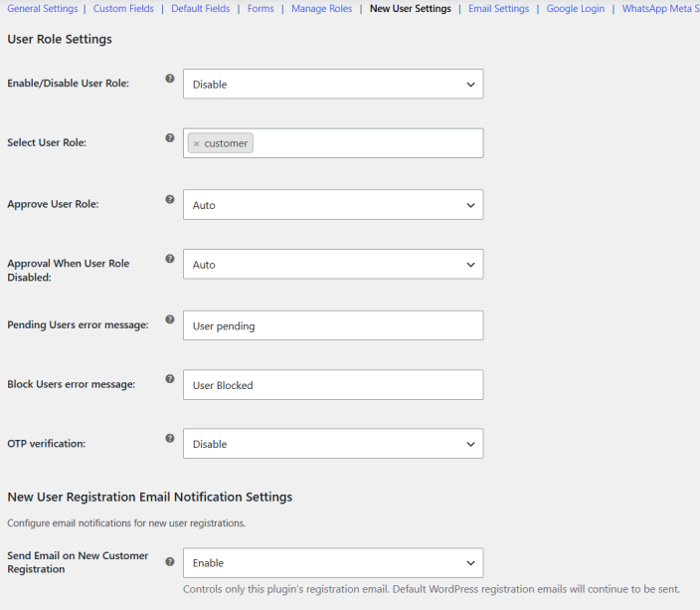Go to General Settings tab
Viewport: 700px width, 610px height.
click(x=43, y=9)
